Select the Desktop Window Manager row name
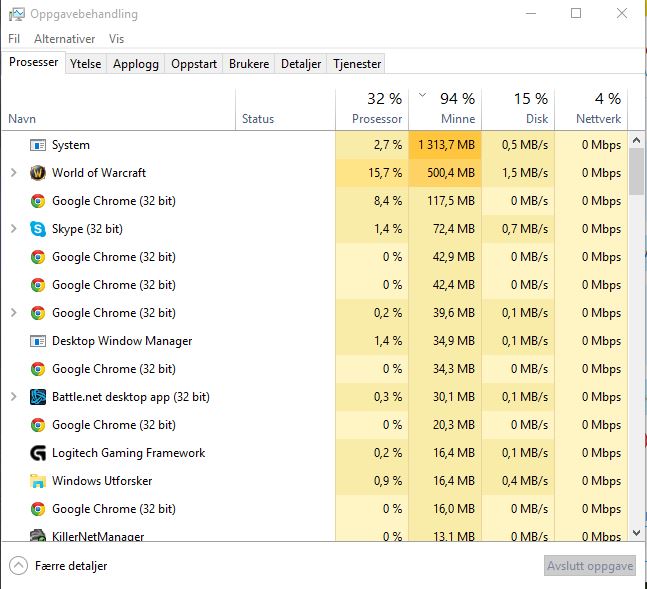Image resolution: width=647 pixels, height=589 pixels. [122, 341]
